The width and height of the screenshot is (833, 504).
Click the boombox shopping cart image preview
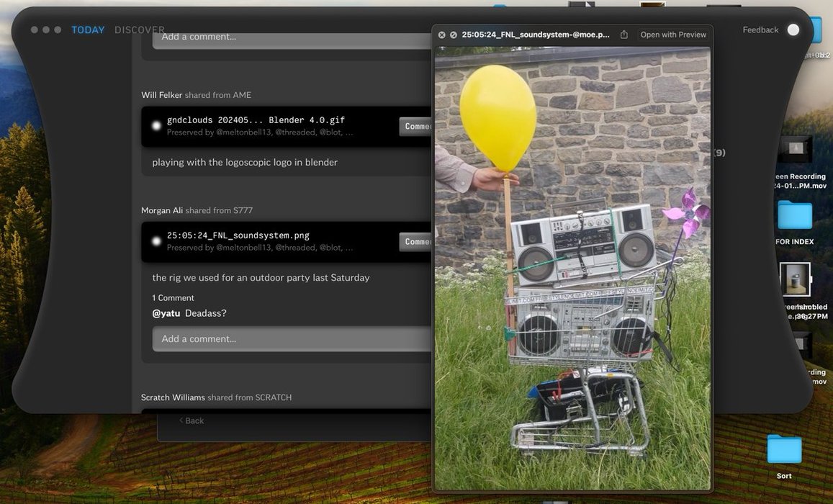[x=572, y=268]
